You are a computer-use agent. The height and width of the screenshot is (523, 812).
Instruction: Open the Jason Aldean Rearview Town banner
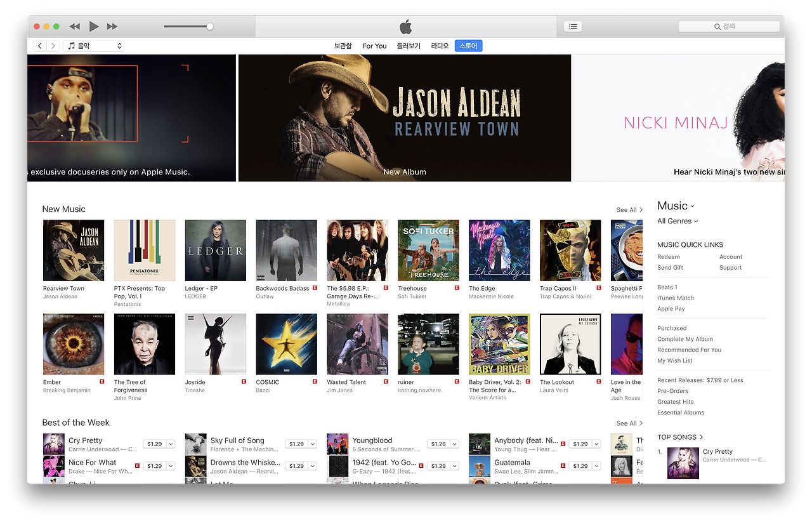(x=405, y=118)
